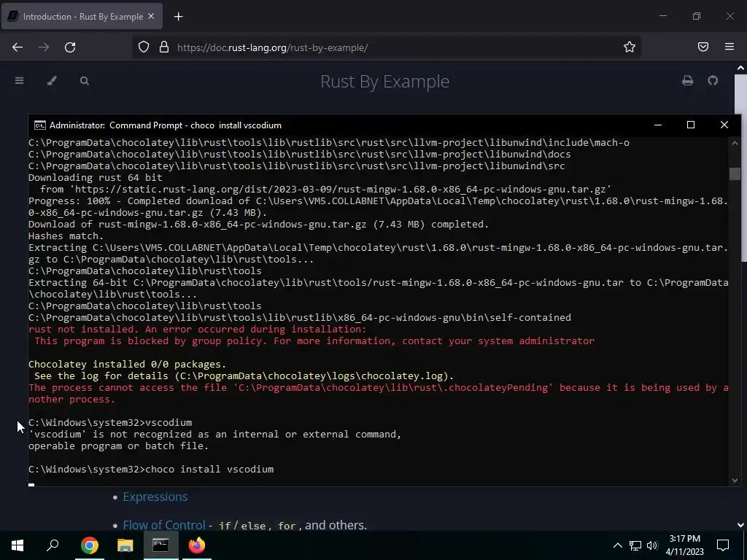
Task: Open the Flow of Control link
Action: click(164, 525)
